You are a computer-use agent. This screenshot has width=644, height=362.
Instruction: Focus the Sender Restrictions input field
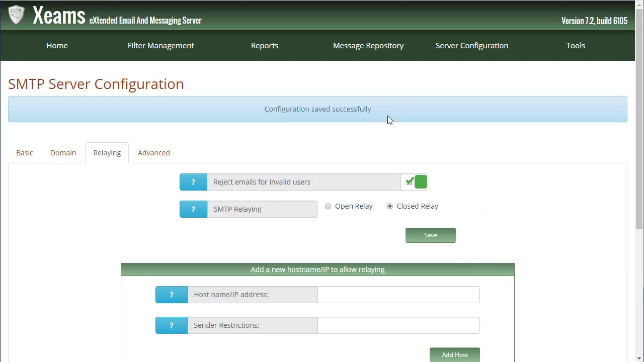click(398, 325)
